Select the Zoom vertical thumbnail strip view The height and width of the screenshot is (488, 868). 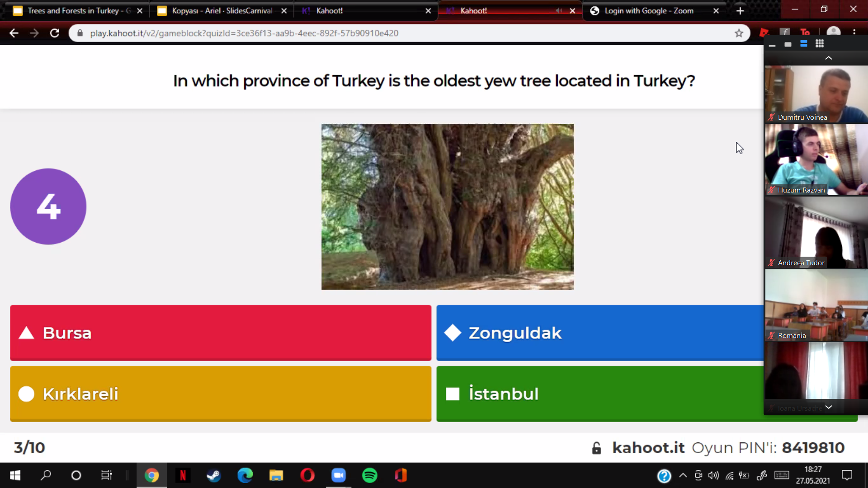pos(803,44)
